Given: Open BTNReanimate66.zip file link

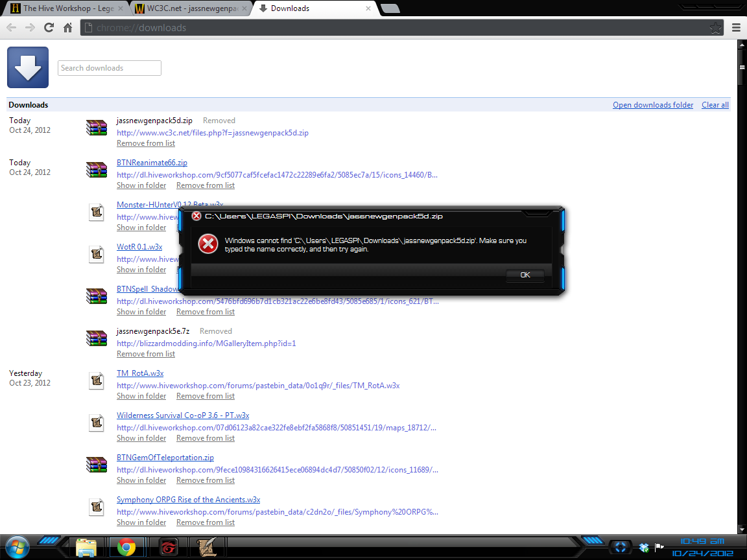Looking at the screenshot, I should pyautogui.click(x=152, y=163).
